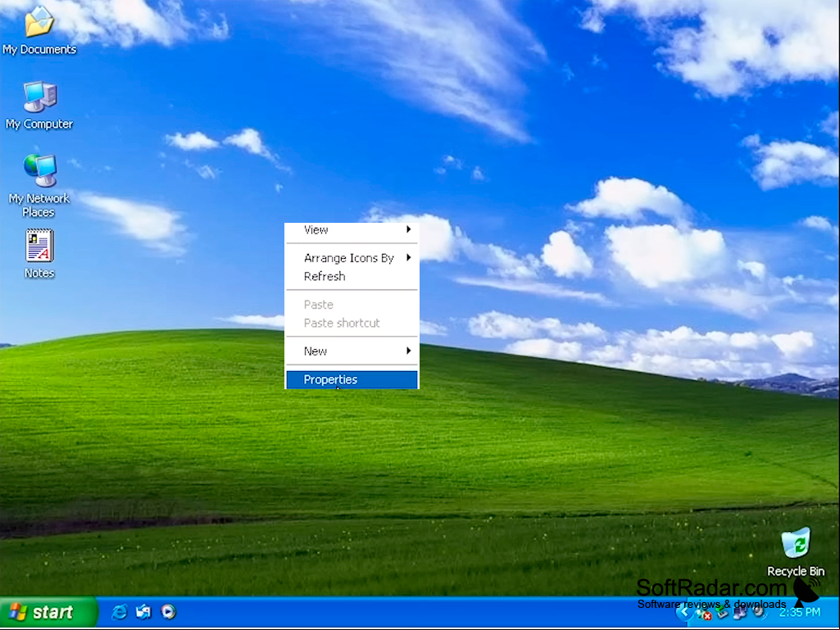This screenshot has height=630, width=840.
Task: Show hidden tray icons with the chevron
Action: coord(684,612)
